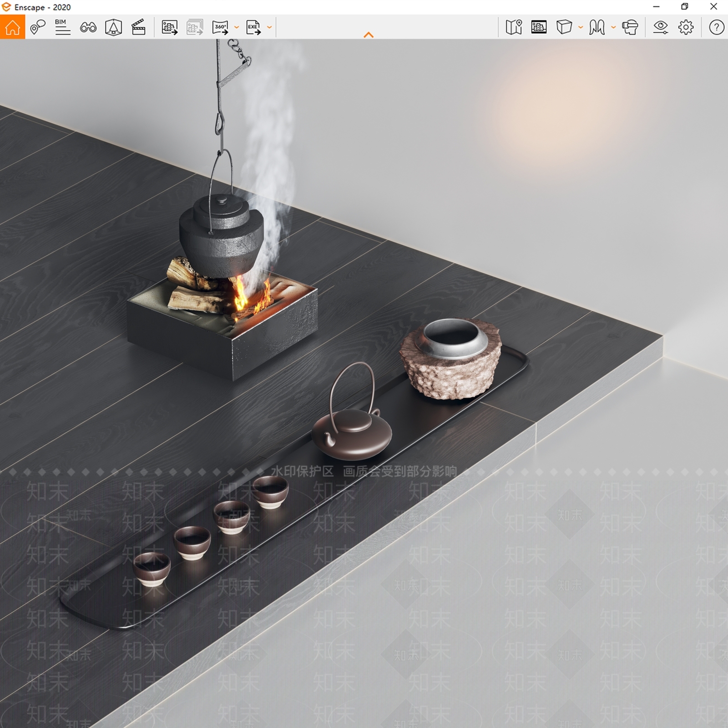Toggle the mini map icon
The image size is (728, 728).
click(x=514, y=27)
